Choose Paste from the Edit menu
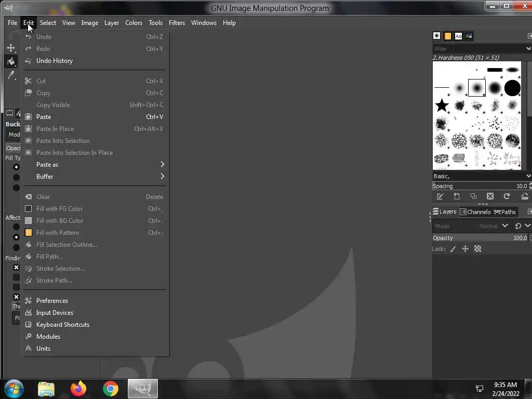This screenshot has width=532, height=399. (95, 117)
